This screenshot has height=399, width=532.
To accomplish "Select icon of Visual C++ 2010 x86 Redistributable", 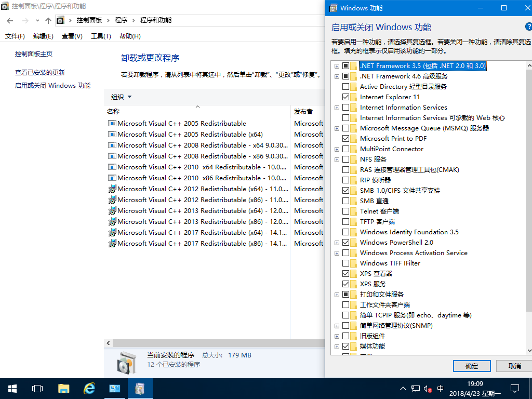I will click(x=112, y=178).
